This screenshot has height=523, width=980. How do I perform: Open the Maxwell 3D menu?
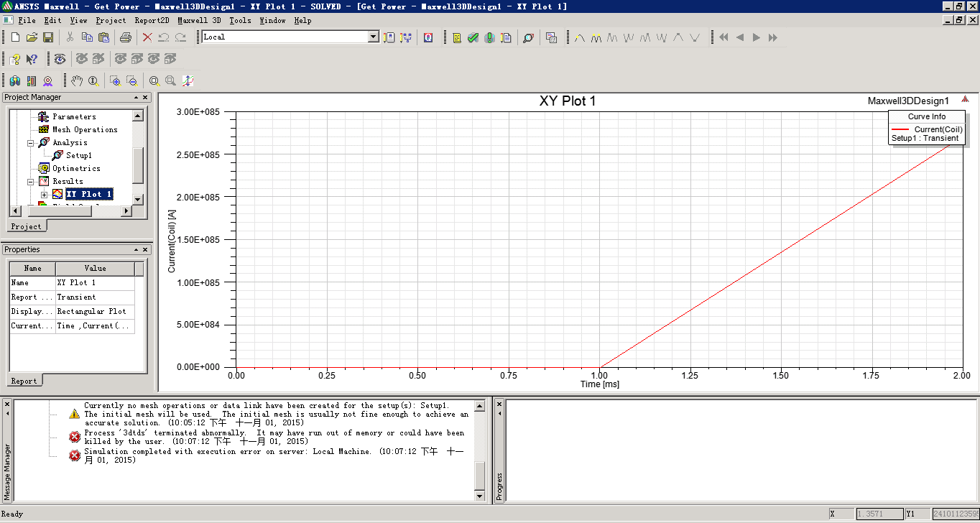[199, 20]
